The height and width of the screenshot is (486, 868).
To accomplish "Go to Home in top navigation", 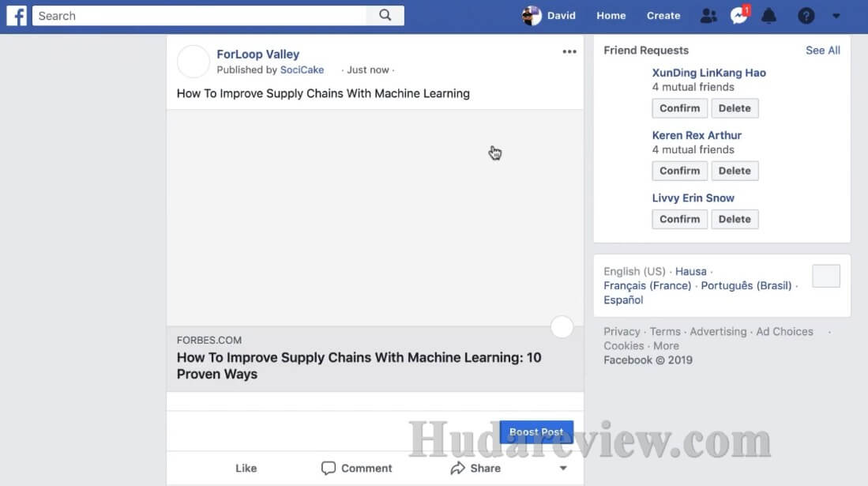I will (x=611, y=16).
